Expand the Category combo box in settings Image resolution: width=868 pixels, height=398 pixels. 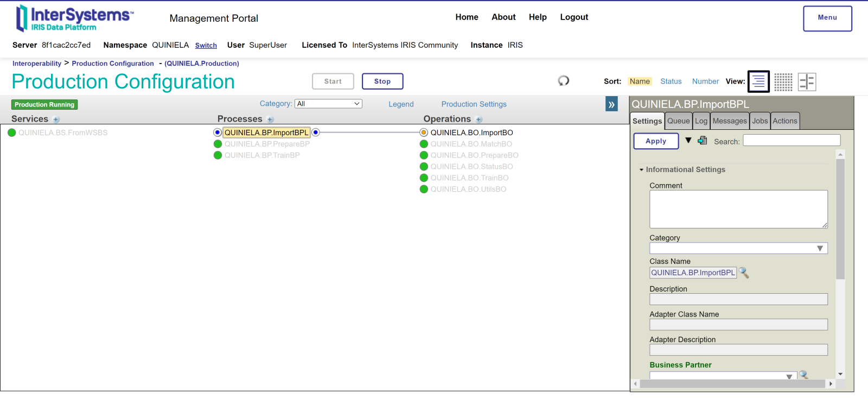[820, 248]
